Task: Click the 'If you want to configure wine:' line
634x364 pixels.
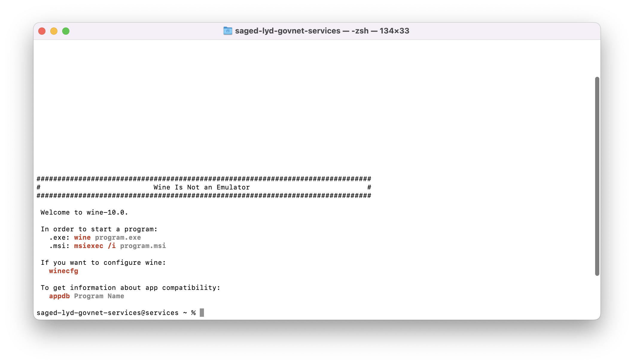Action: [103, 263]
